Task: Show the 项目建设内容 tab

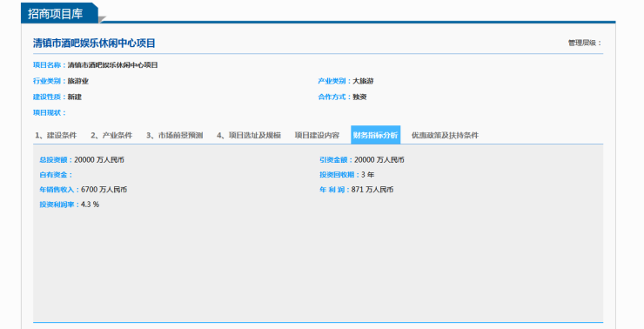Action: (x=317, y=135)
